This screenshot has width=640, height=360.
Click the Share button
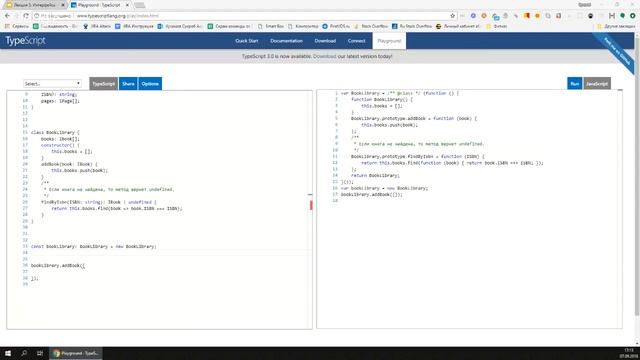(x=128, y=84)
